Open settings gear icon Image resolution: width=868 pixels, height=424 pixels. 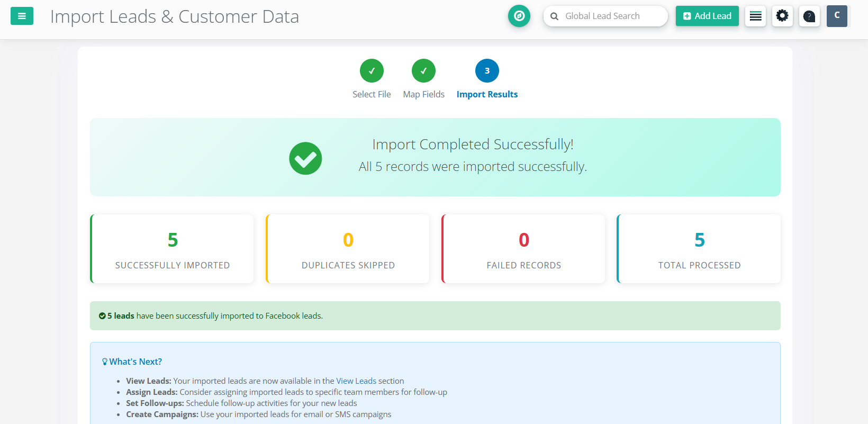click(782, 16)
